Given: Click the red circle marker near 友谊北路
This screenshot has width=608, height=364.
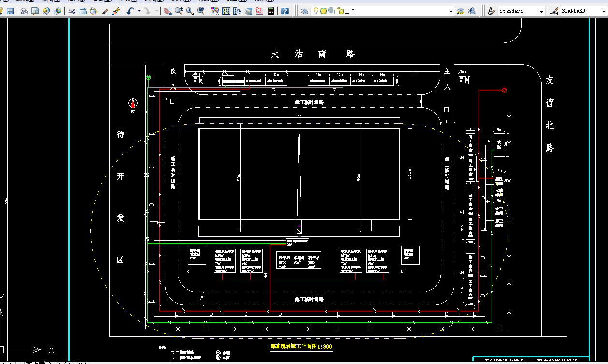Looking at the screenshot, I should click(x=504, y=90).
